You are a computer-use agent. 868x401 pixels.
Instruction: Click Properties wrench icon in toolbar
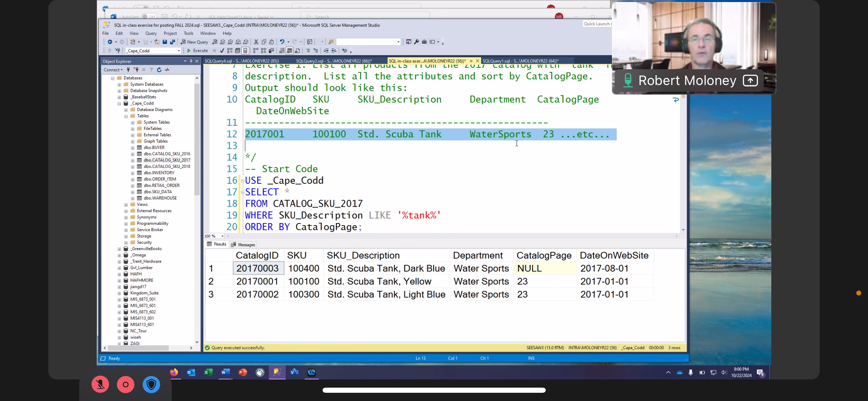coord(416,42)
